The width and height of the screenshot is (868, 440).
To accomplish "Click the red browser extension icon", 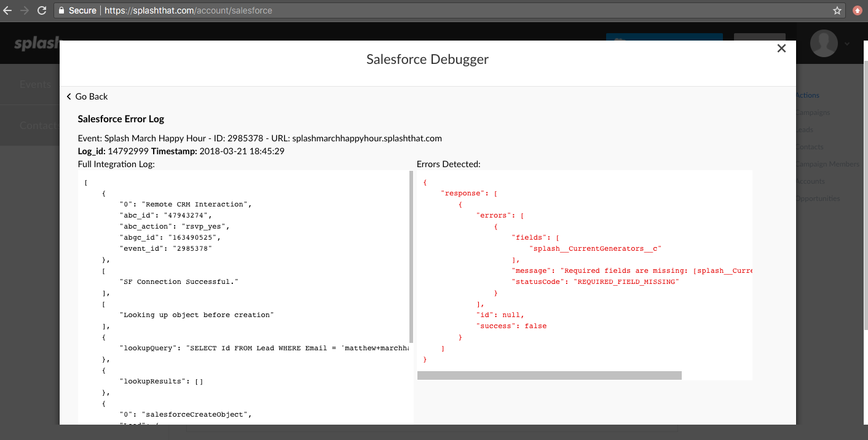I will (x=858, y=10).
